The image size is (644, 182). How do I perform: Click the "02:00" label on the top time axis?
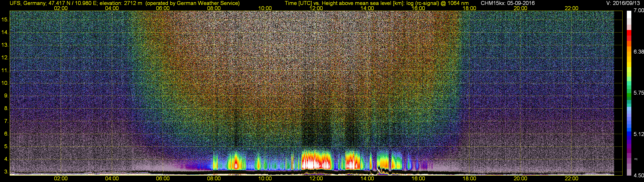pos(61,8)
